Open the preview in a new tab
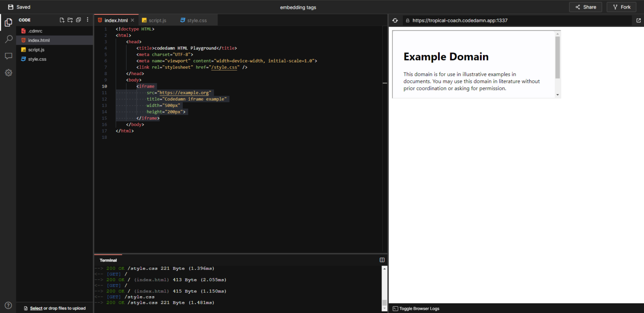The width and height of the screenshot is (644, 313). click(638, 20)
